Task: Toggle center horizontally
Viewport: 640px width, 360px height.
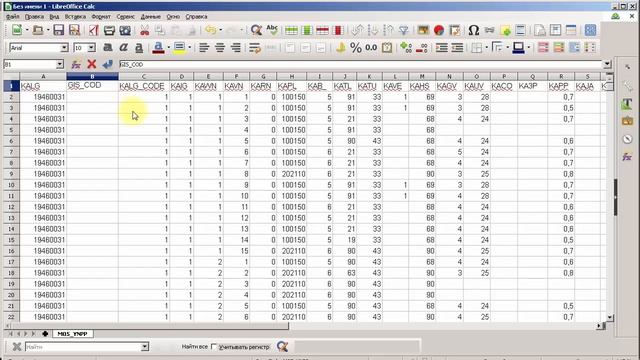Action: point(220,48)
